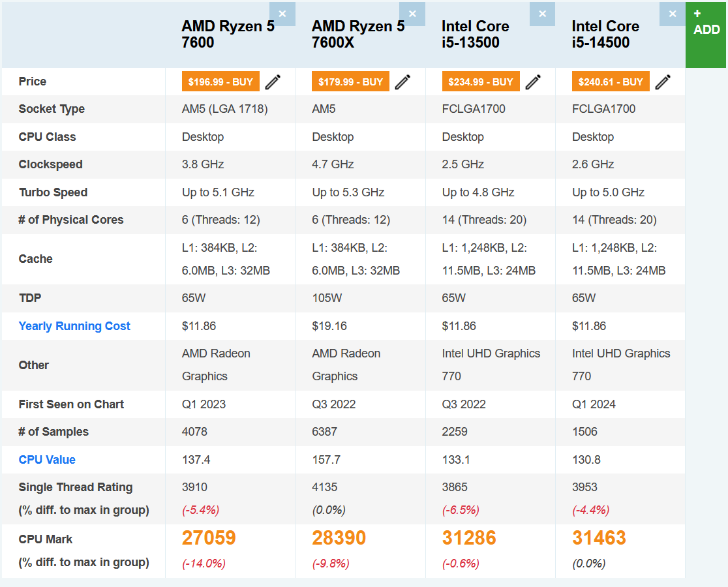728x587 pixels.
Task: Click the Q1 2024 first seen value
Action: click(594, 404)
